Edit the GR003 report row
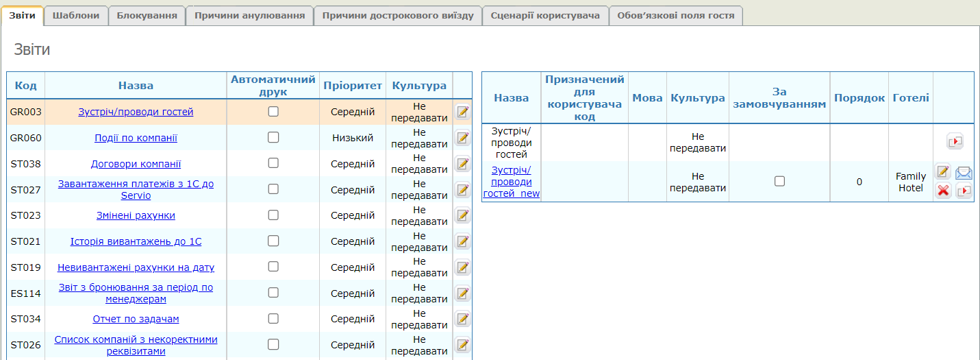Image resolution: width=980 pixels, height=360 pixels. pyautogui.click(x=462, y=112)
